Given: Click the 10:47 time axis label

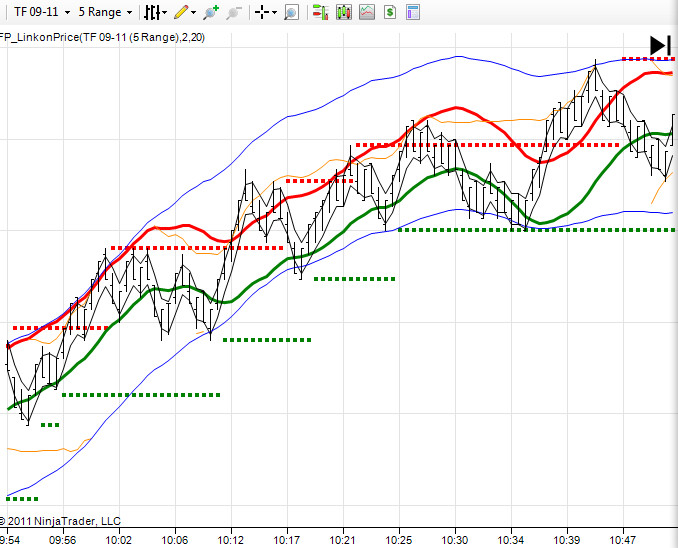Looking at the screenshot, I should (623, 540).
